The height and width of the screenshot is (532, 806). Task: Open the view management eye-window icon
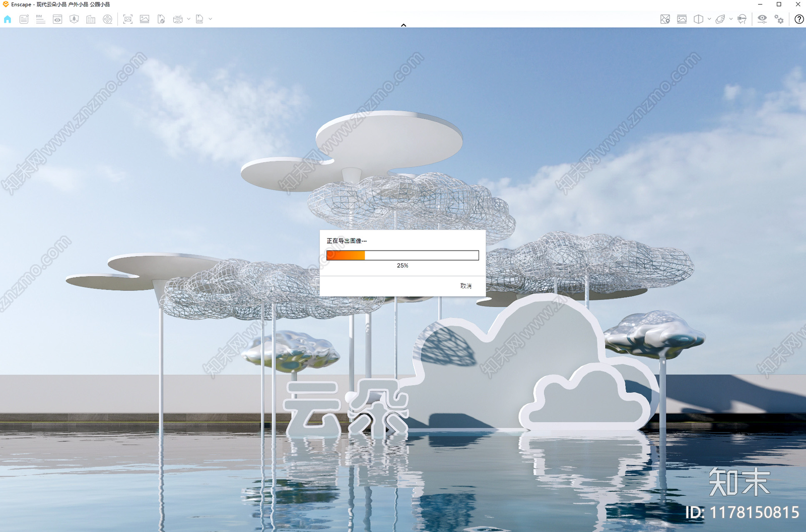(57, 19)
